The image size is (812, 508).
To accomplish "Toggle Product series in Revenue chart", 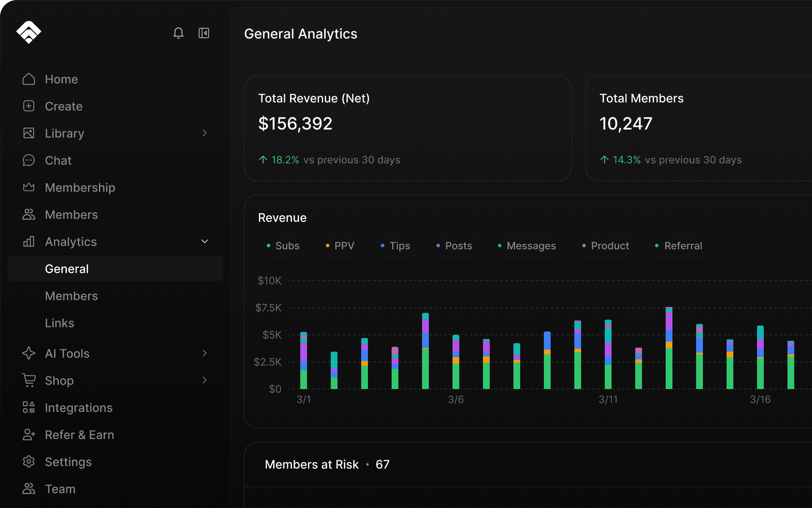I will click(x=606, y=246).
